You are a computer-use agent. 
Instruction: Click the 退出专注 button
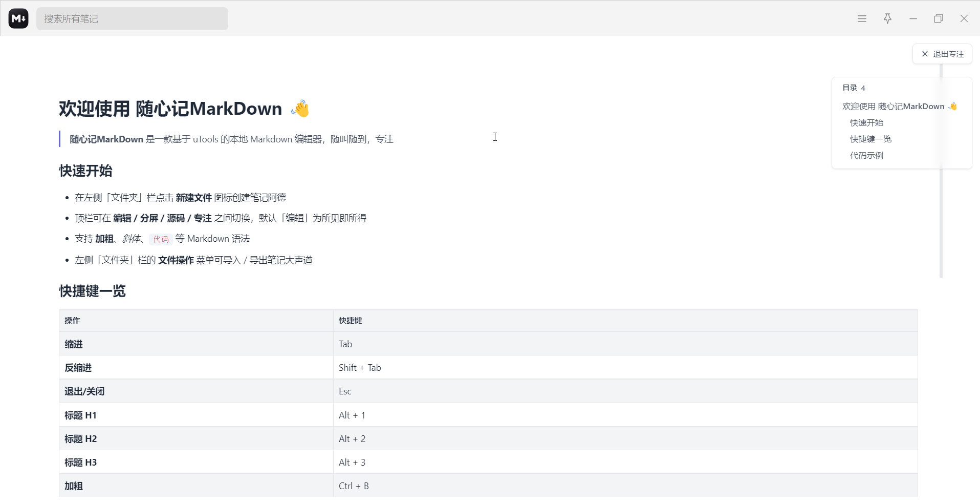(942, 54)
